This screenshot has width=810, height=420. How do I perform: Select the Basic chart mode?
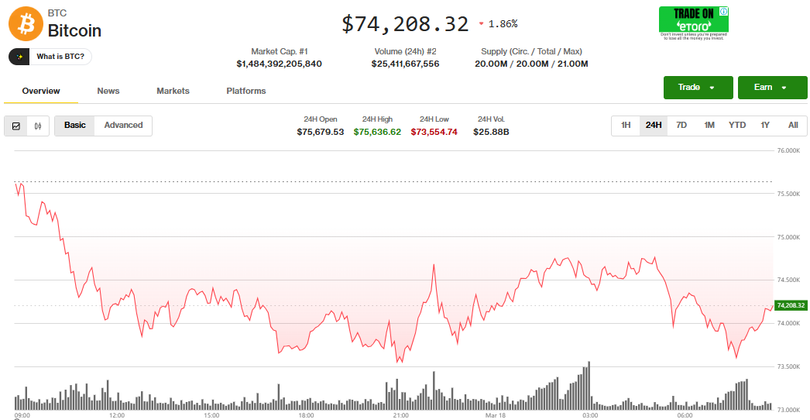coord(75,126)
